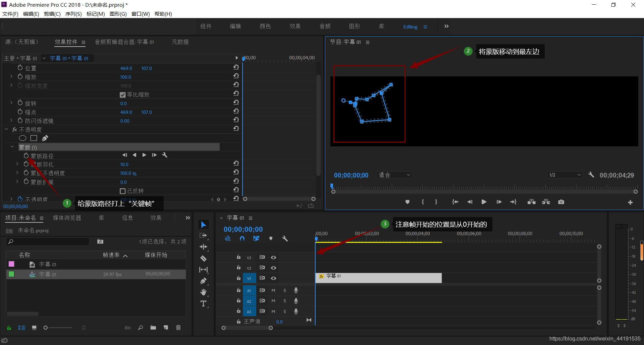Select the Pen tool in tools panel

click(x=204, y=281)
